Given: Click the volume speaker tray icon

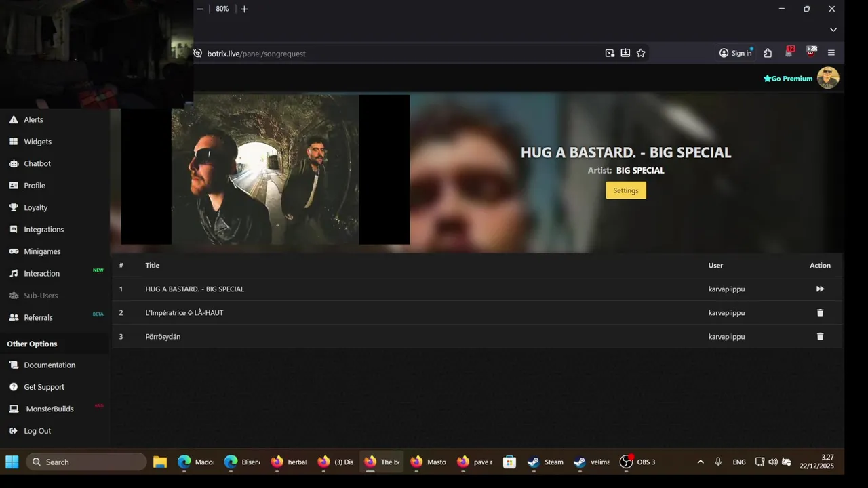Looking at the screenshot, I should (773, 462).
